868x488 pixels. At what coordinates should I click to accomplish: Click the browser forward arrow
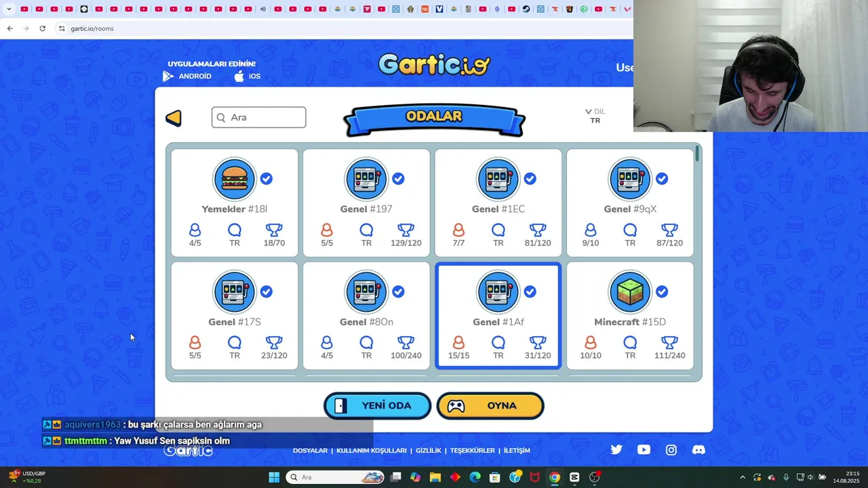coord(26,28)
